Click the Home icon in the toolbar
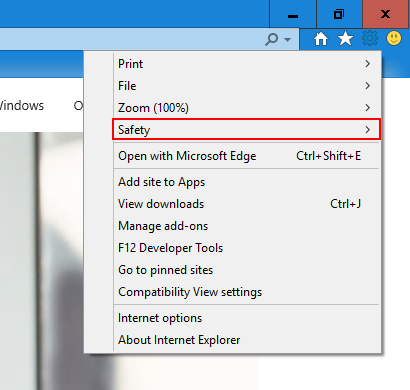Image resolution: width=410 pixels, height=390 pixels. [321, 39]
